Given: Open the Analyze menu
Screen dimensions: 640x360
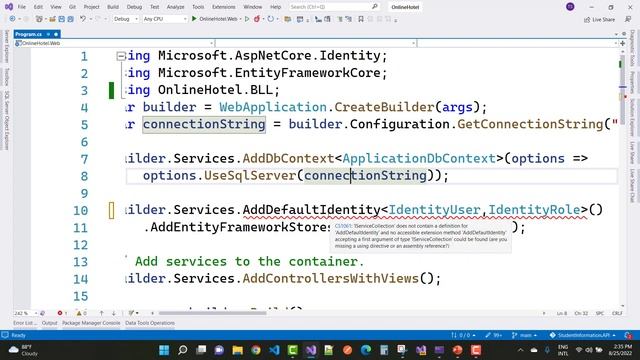Looking at the screenshot, I should coord(176,7).
